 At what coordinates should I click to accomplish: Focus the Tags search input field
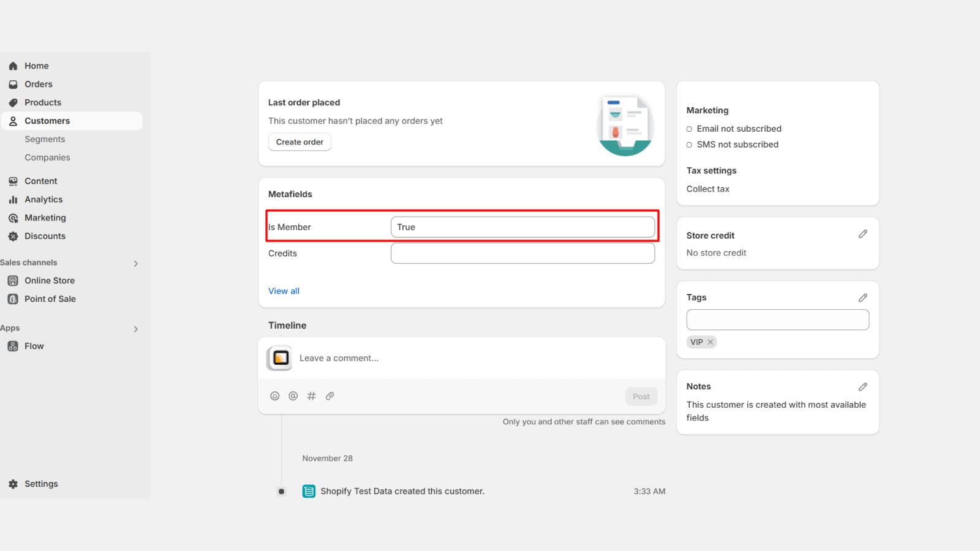pos(777,320)
